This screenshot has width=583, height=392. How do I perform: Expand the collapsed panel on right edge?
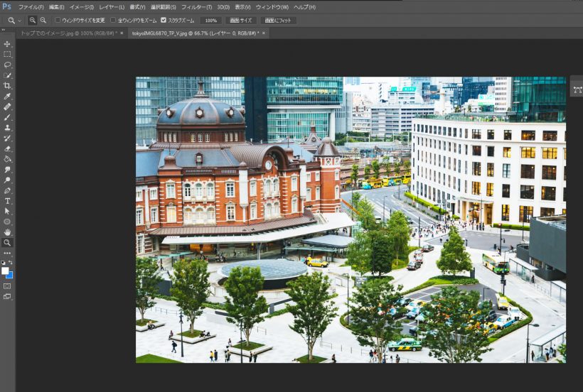point(577,90)
